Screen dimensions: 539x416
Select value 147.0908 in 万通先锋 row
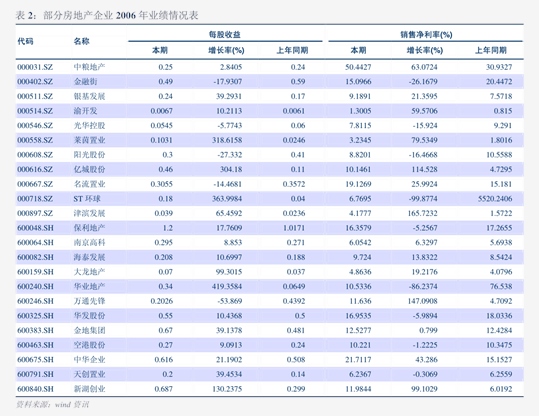[x=422, y=301]
